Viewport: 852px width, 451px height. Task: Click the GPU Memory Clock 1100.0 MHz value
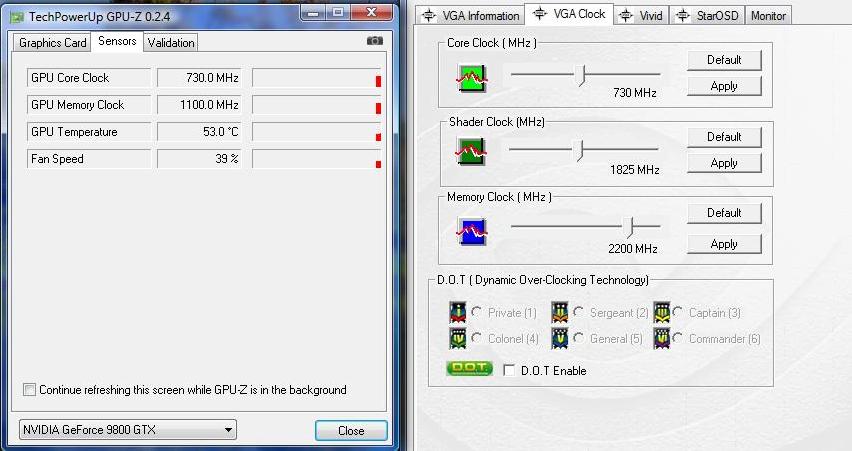coord(199,105)
